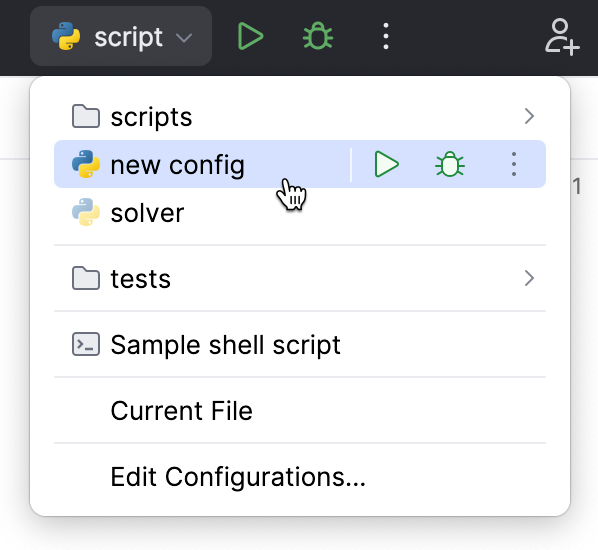598x550 pixels.
Task: Click the folder icon next to 'tests'
Action: (86, 278)
